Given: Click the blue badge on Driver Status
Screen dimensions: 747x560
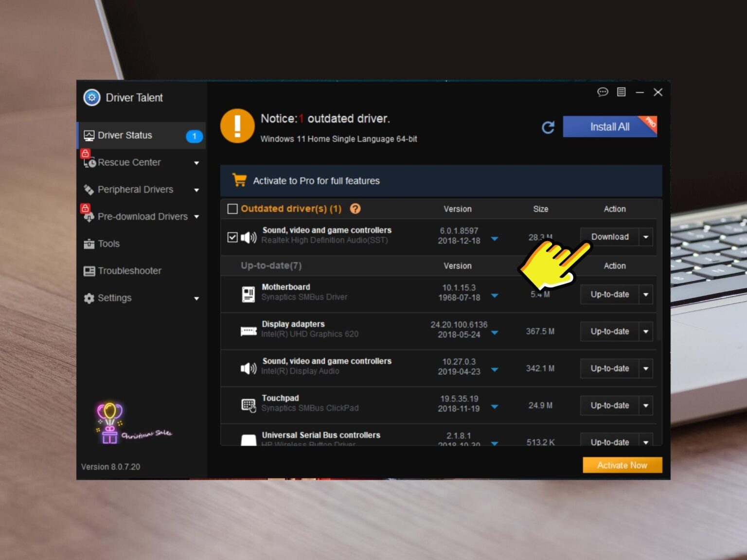Looking at the screenshot, I should tap(194, 136).
